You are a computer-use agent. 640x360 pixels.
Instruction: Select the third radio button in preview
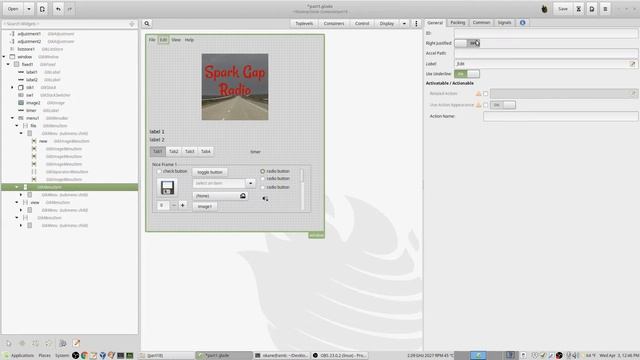pos(262,187)
